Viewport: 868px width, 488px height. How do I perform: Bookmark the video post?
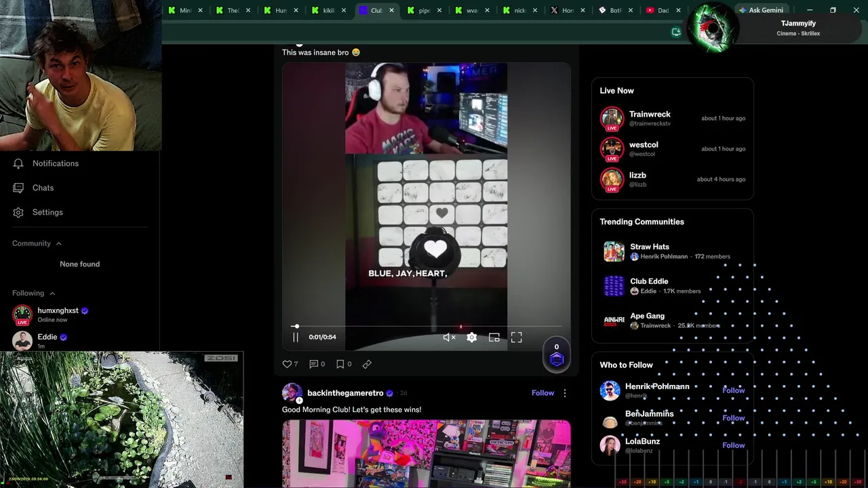tap(340, 364)
